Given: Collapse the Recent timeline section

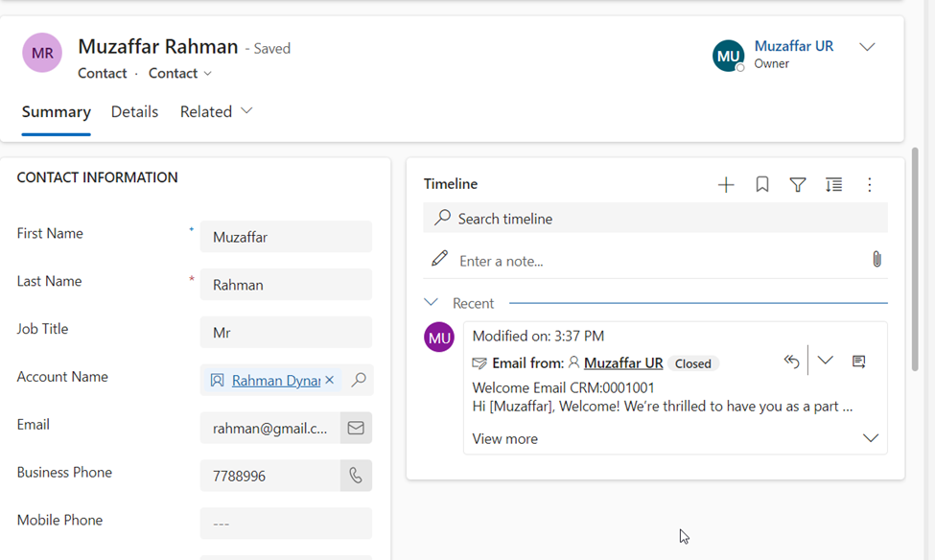Looking at the screenshot, I should click(x=431, y=302).
